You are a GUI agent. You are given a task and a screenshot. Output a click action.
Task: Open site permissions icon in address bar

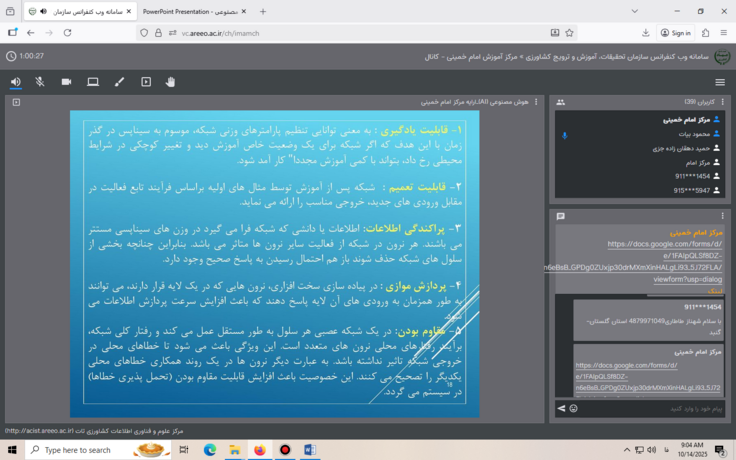(x=172, y=33)
